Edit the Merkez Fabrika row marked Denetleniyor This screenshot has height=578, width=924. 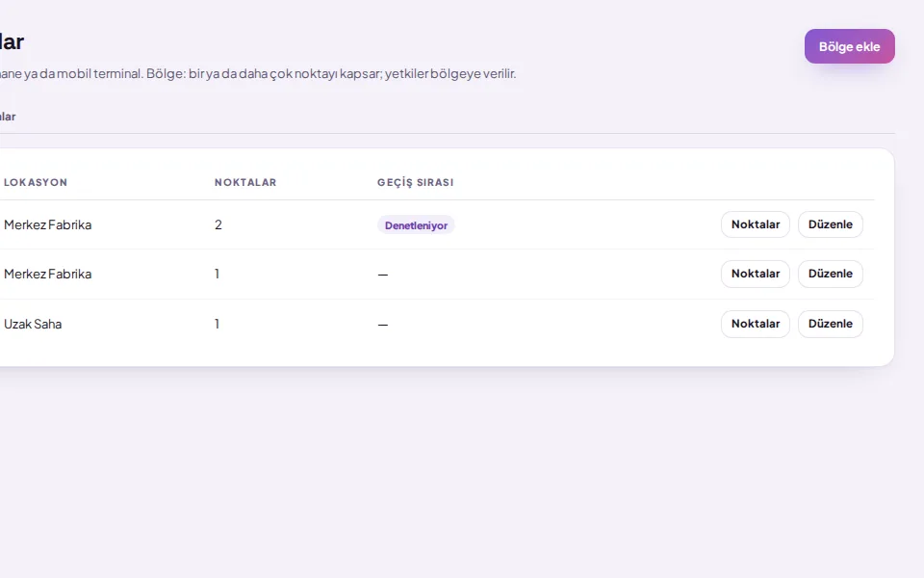point(831,224)
